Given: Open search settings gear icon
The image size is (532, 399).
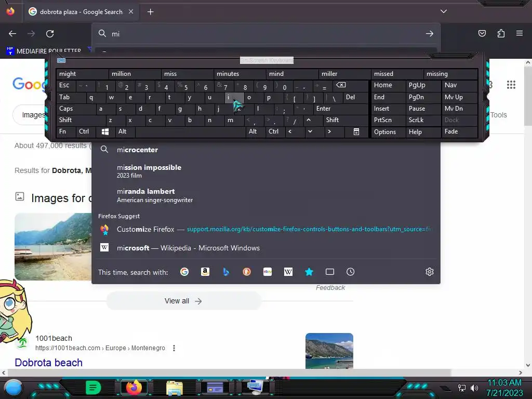Looking at the screenshot, I should [x=430, y=272].
